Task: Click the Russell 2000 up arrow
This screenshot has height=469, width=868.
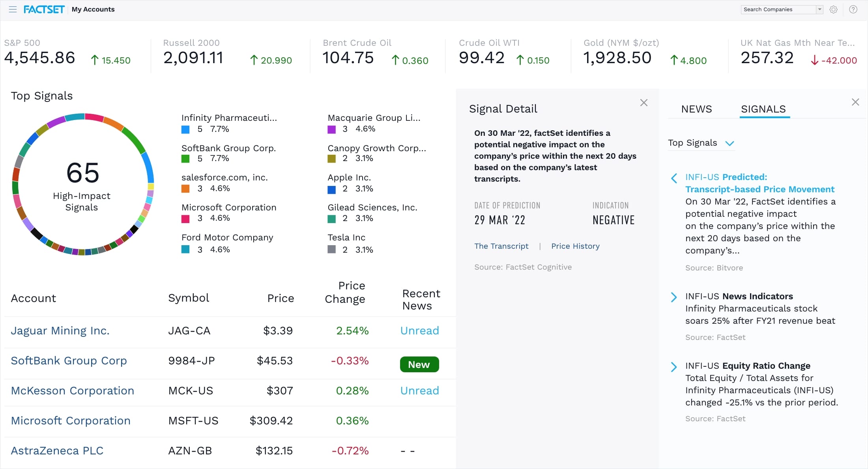Action: (254, 60)
